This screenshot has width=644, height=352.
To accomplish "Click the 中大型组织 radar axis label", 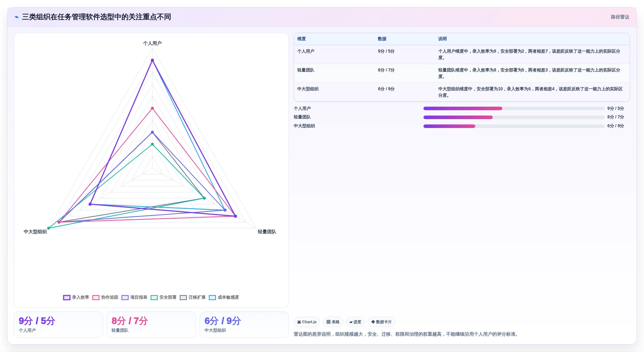I will 35,232.
